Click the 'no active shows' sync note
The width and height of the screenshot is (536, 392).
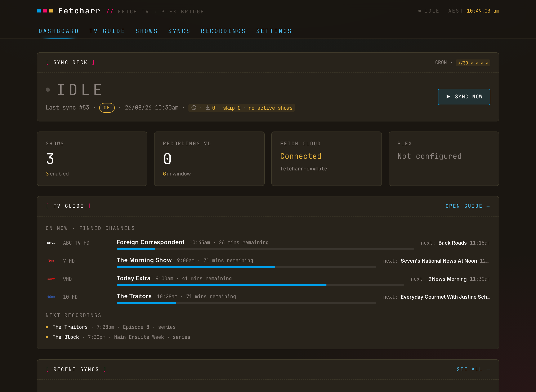[271, 108]
